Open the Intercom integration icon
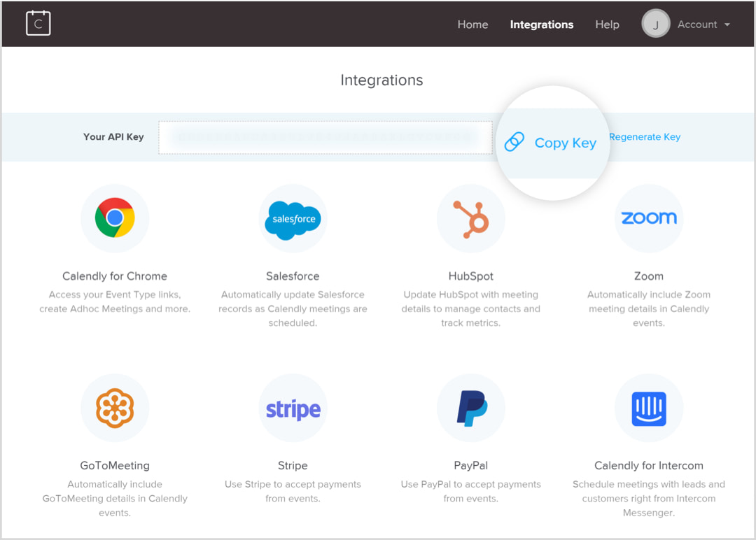The height and width of the screenshot is (540, 756). 648,408
